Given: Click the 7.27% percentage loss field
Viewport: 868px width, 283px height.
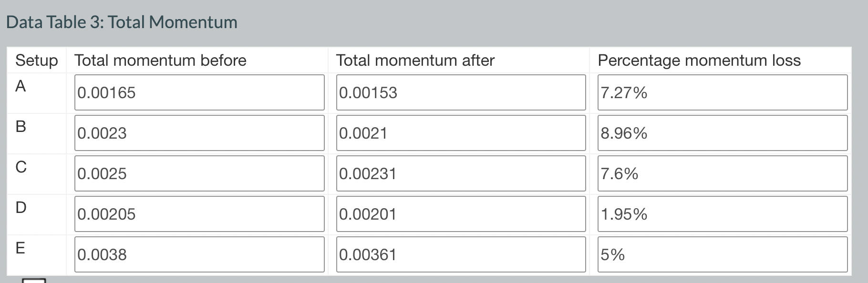Looking at the screenshot, I should tap(722, 92).
